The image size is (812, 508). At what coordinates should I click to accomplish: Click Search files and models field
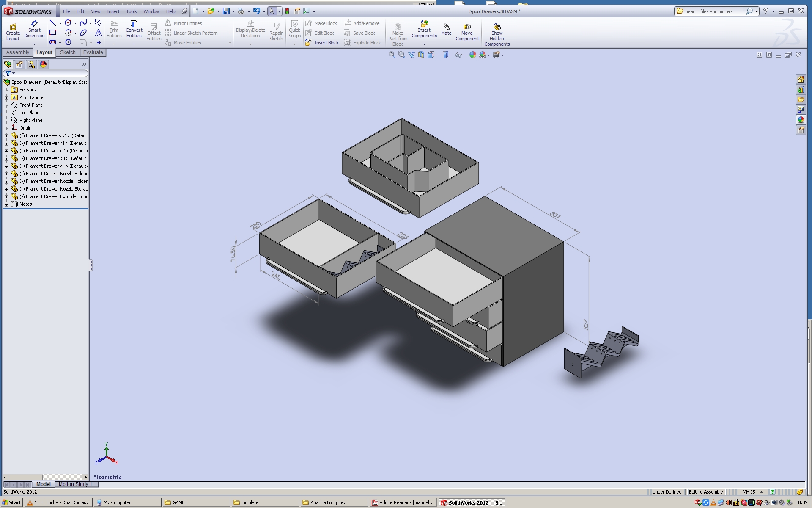(x=713, y=11)
